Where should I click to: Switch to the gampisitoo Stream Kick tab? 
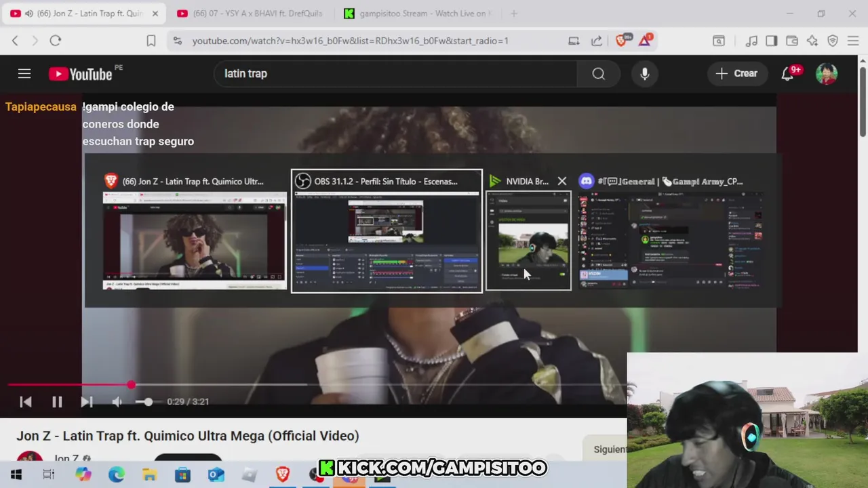click(417, 14)
